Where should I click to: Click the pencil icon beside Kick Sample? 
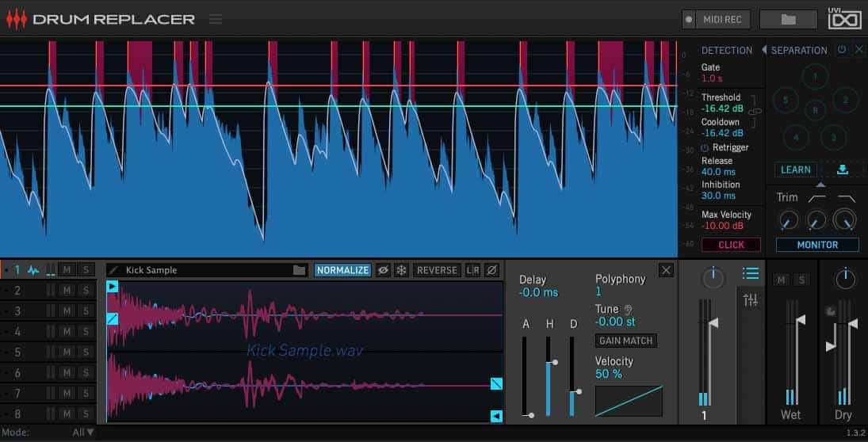point(113,270)
